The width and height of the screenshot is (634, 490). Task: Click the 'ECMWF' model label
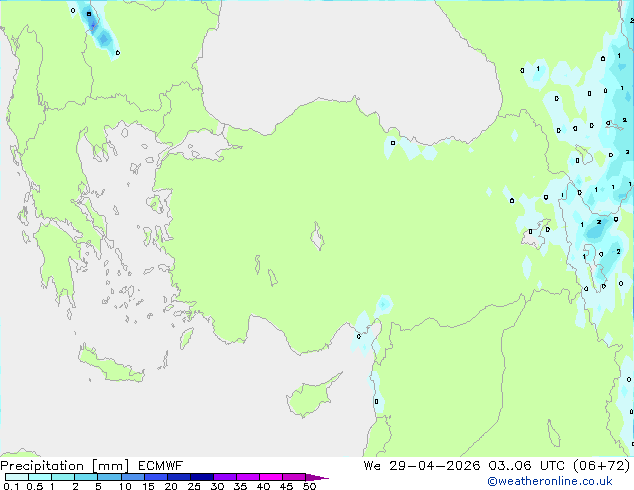161,466
